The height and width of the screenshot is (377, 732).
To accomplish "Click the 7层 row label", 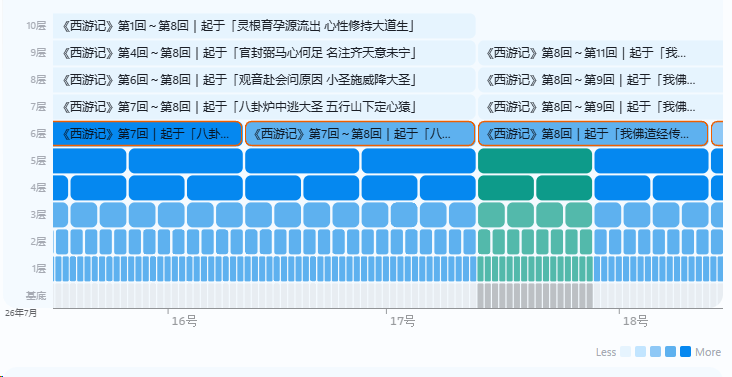I will click(38, 107).
